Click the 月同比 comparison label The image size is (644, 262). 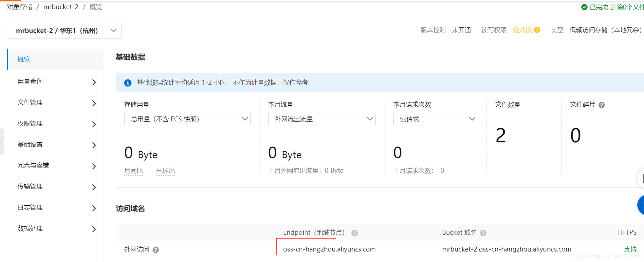coord(134,171)
